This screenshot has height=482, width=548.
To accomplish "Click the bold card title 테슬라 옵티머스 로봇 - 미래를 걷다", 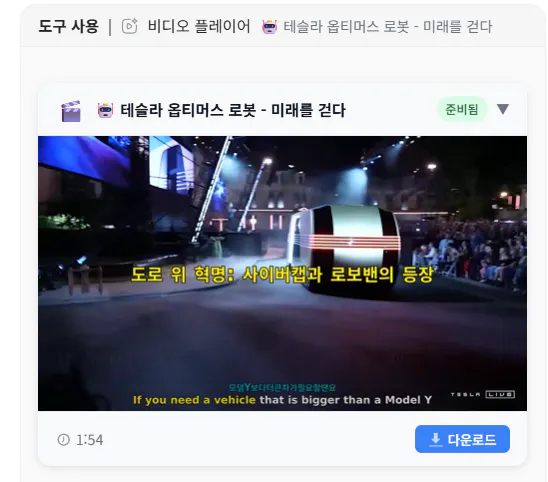I will click(x=233, y=110).
